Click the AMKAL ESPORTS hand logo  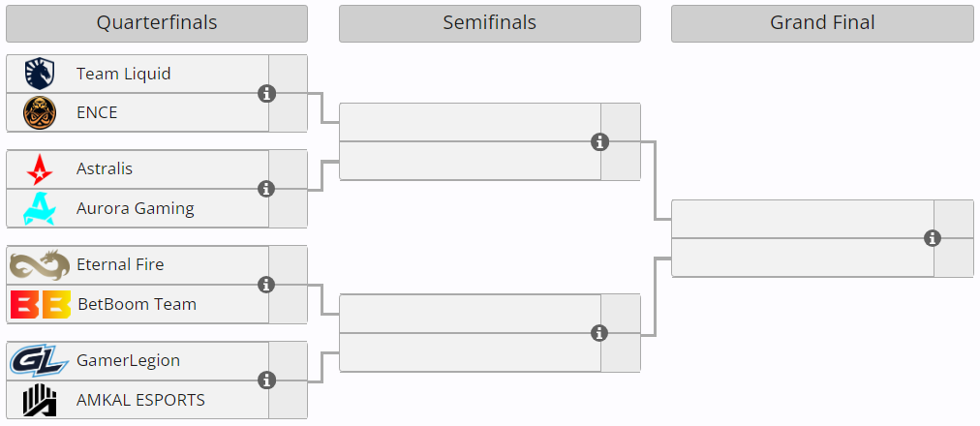(40, 400)
